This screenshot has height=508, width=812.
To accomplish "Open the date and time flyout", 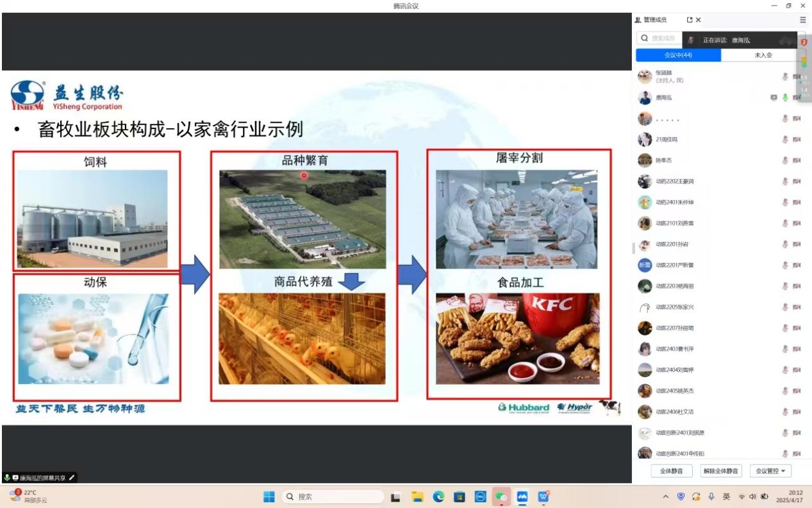I will [x=790, y=496].
